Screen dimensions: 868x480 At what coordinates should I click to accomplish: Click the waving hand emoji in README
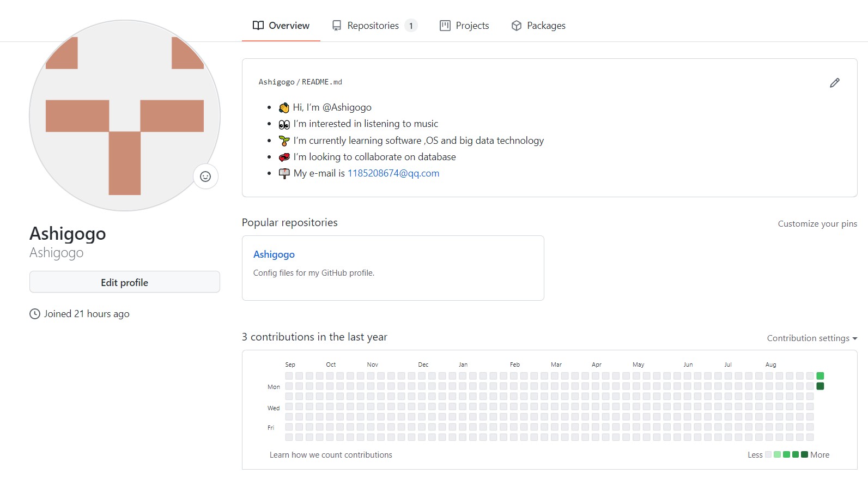pos(284,108)
